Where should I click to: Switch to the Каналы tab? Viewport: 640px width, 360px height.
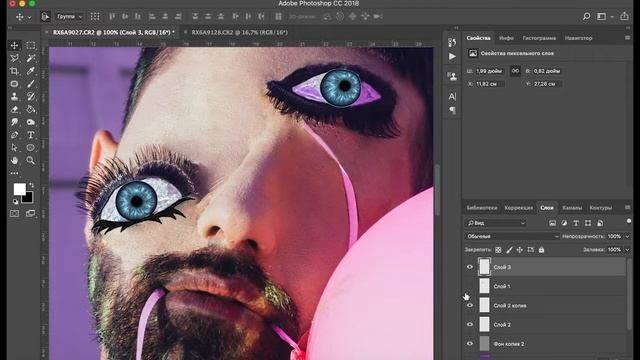click(x=572, y=208)
